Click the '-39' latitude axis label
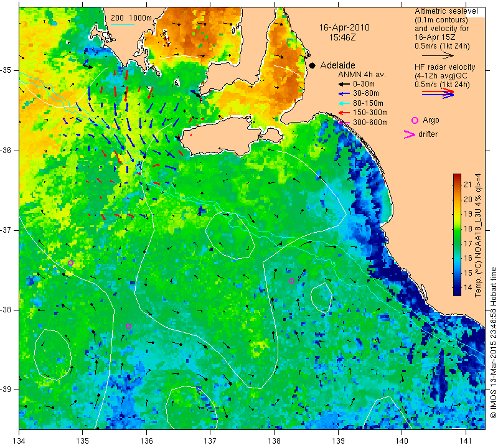The height and width of the screenshot is (448, 498). (x=6, y=389)
